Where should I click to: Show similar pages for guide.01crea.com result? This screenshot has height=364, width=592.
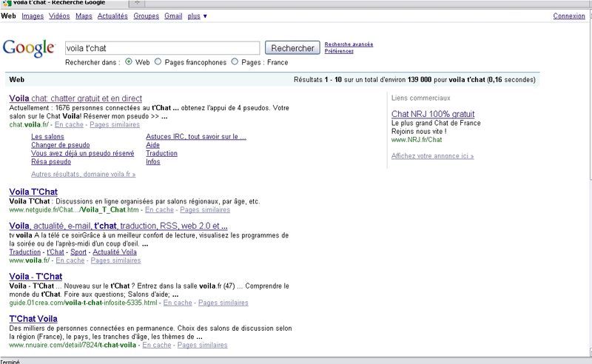pos(223,303)
